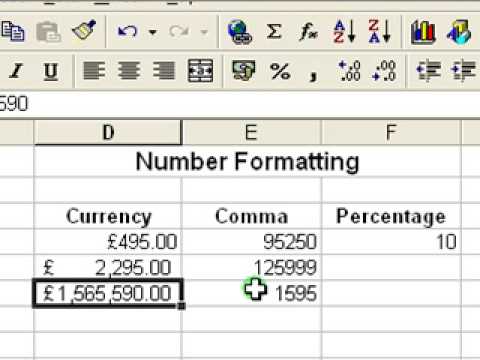Click the Decrease Indent icon
The width and height of the screenshot is (480, 360).
(429, 71)
